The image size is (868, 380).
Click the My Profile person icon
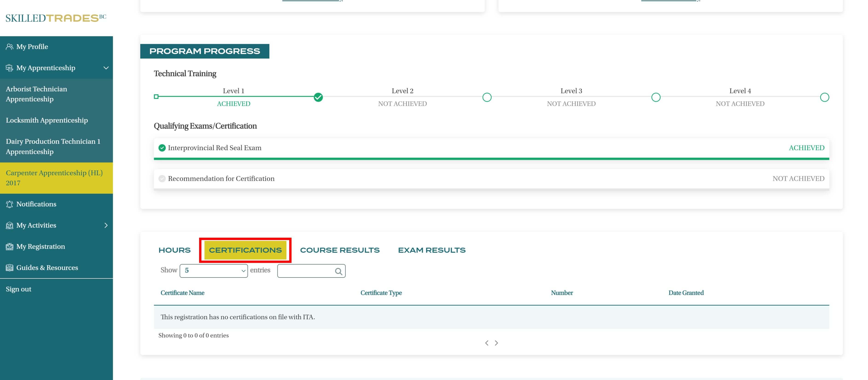click(9, 47)
